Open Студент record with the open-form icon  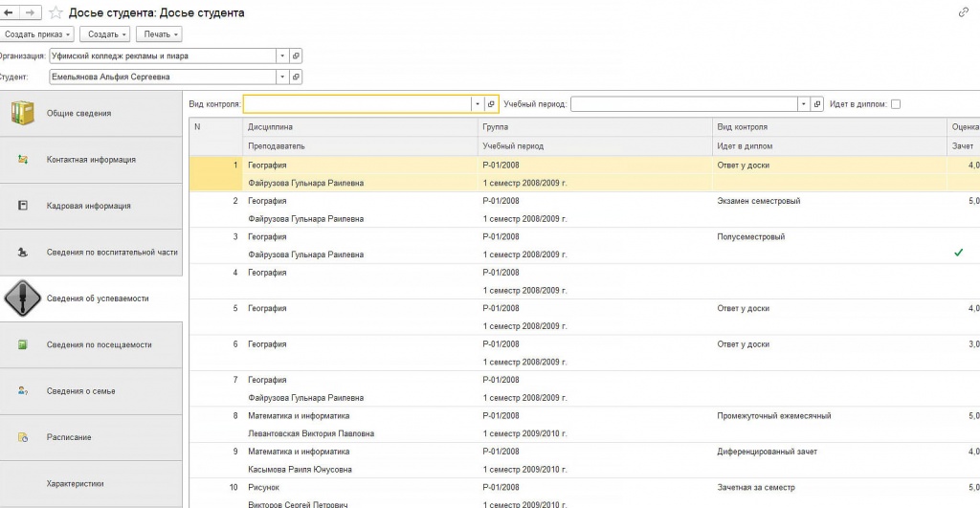(x=296, y=77)
